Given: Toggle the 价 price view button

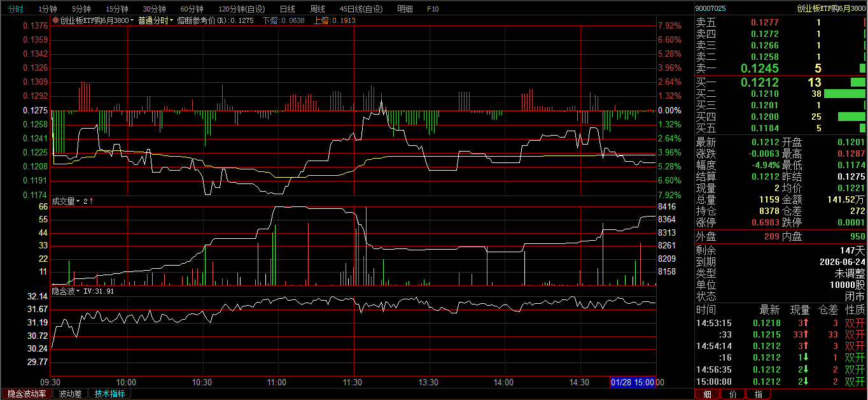Looking at the screenshot, I should 732,394.
